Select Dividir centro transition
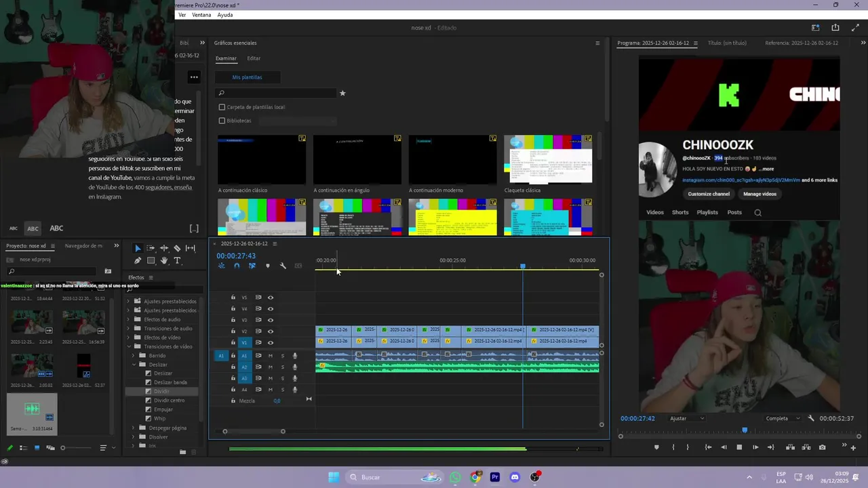The height and width of the screenshot is (488, 868). click(169, 401)
